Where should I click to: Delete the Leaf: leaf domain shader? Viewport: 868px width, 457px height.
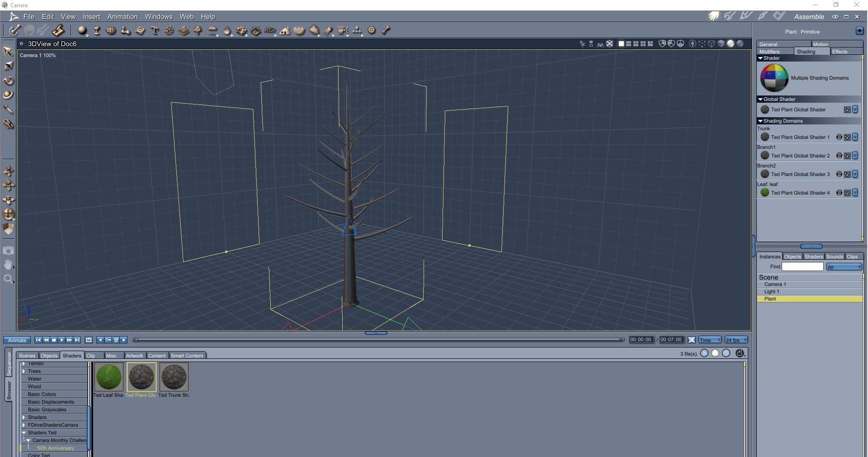tap(839, 193)
